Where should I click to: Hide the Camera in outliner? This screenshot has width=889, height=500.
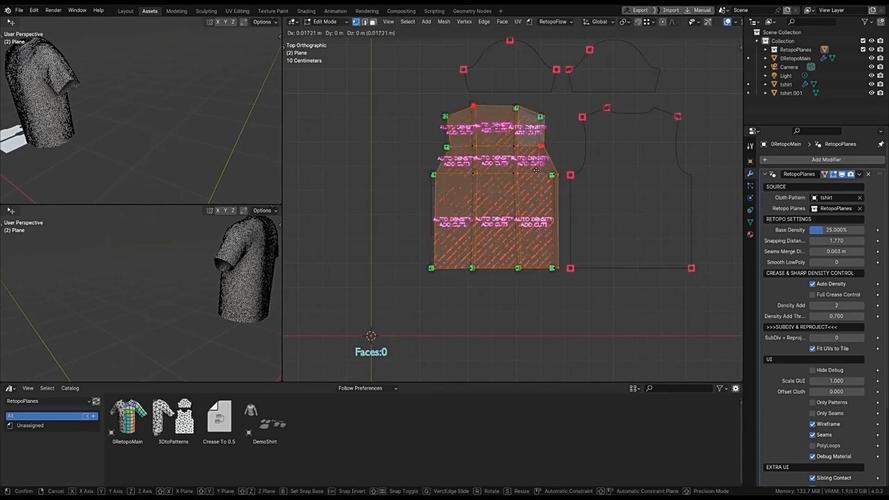click(x=871, y=67)
